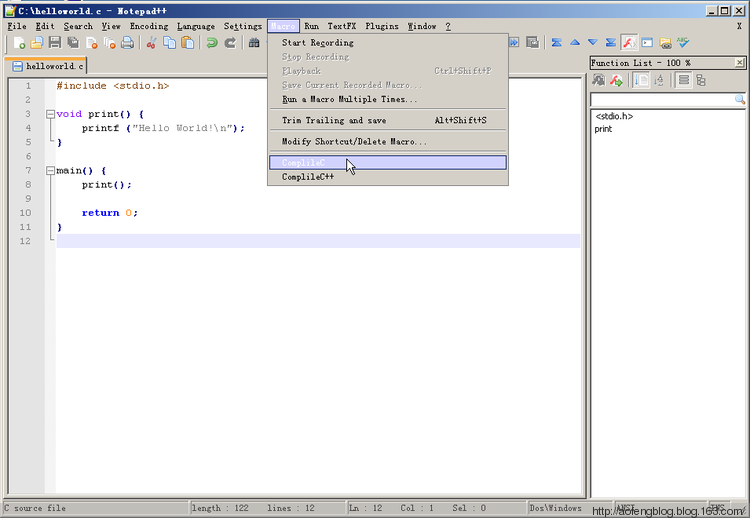Collapse the main() fold marker
The image size is (750, 518).
coord(50,170)
